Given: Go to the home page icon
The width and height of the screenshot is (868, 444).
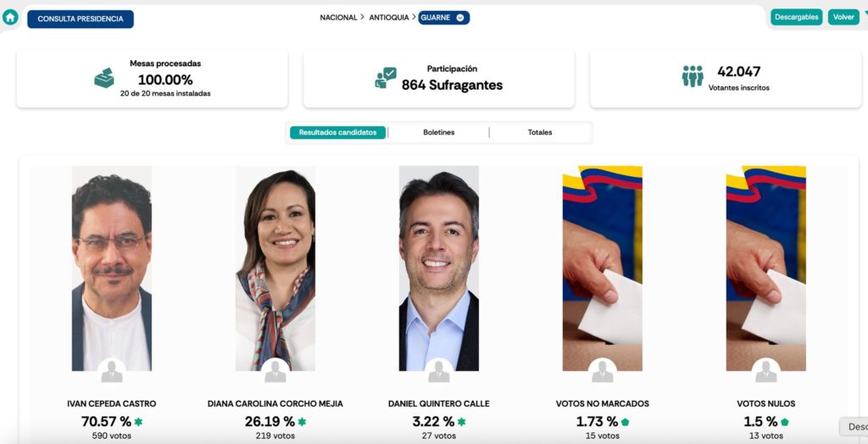Looking at the screenshot, I should pyautogui.click(x=10, y=17).
